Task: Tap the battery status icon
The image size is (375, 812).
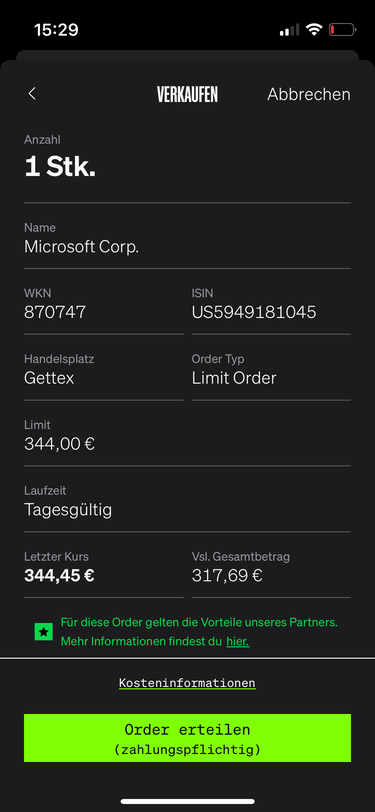Action: 342,30
